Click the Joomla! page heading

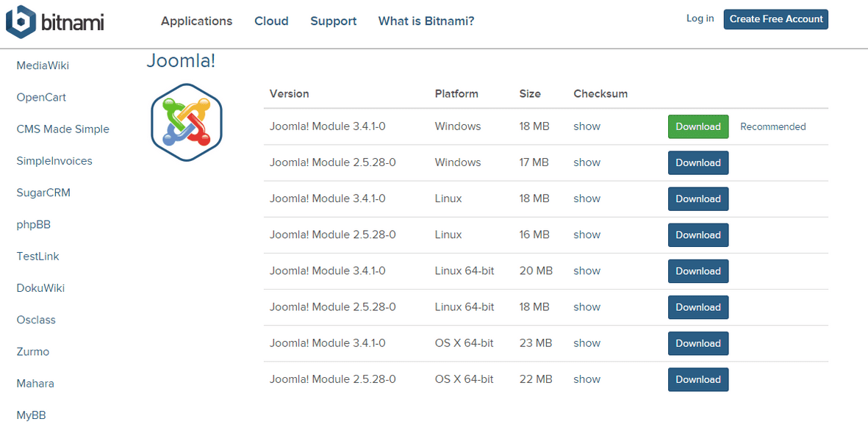181,62
